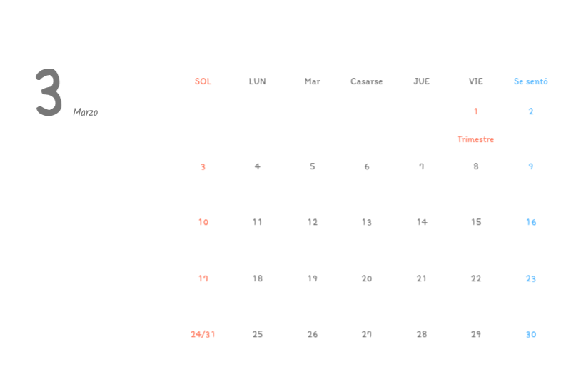571x392 pixels.
Task: Select day 1 on the calendar
Action: (x=476, y=111)
